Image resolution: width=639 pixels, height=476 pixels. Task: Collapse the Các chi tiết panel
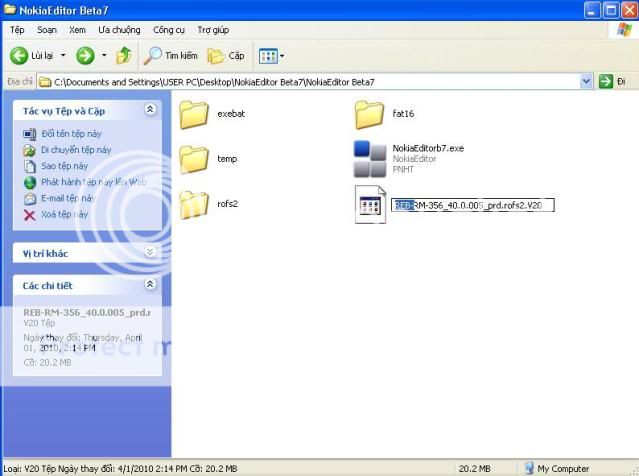pyautogui.click(x=150, y=285)
